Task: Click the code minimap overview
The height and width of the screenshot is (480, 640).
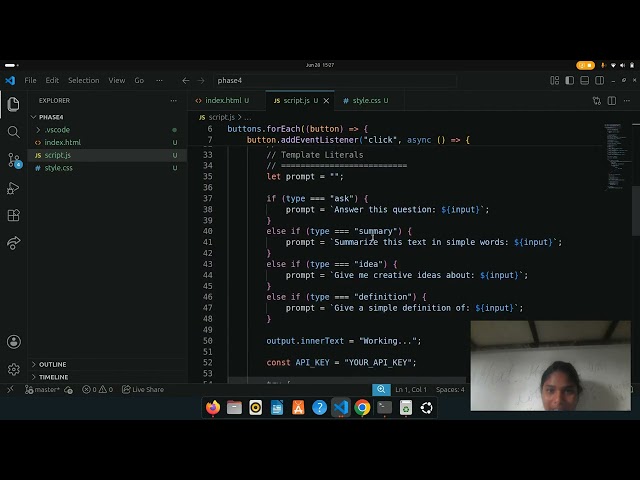Action: pos(616,157)
